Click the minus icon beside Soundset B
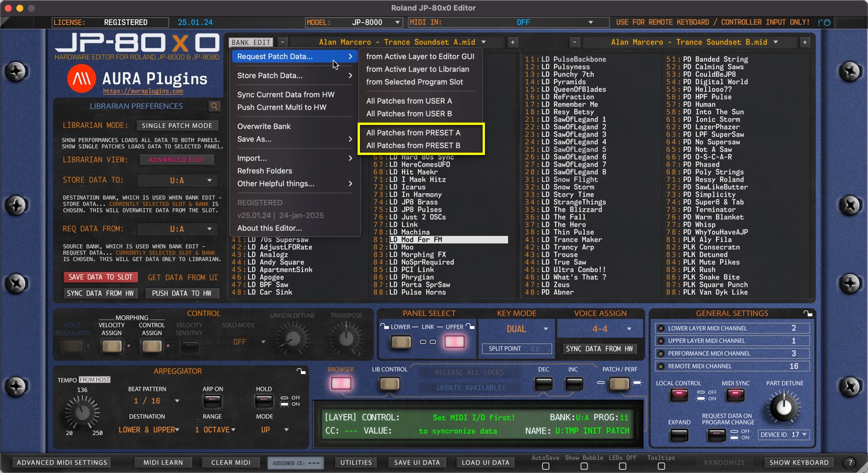 (x=574, y=42)
